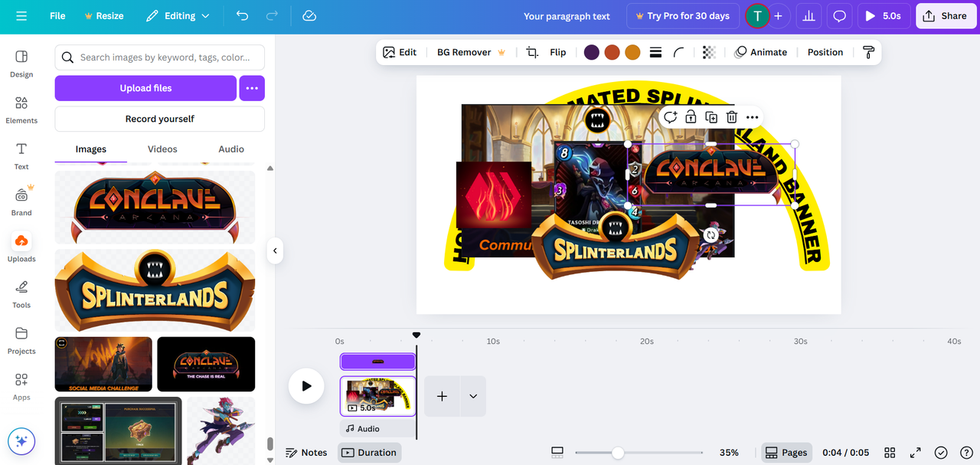
Task: Open the Design sidebar panel
Action: tap(21, 64)
